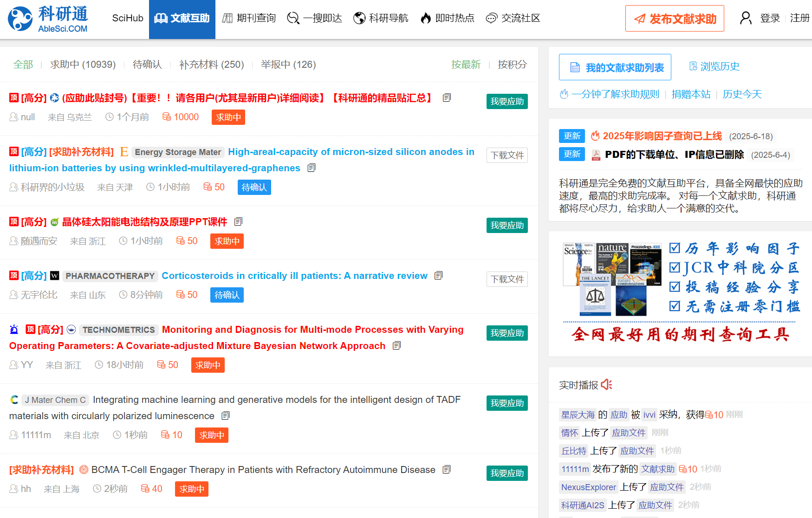Open the 捐赠本站 link
Screen dimensions: 812x518
691,94
